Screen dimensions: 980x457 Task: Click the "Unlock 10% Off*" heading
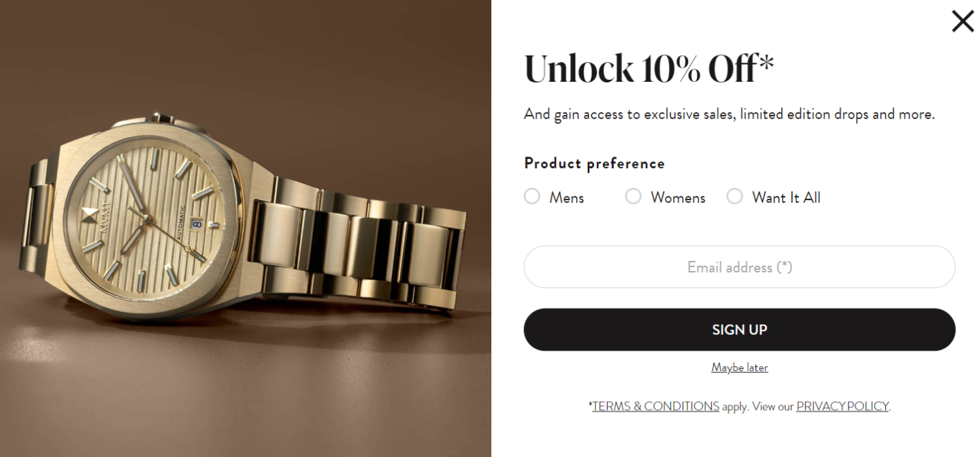coord(649,69)
